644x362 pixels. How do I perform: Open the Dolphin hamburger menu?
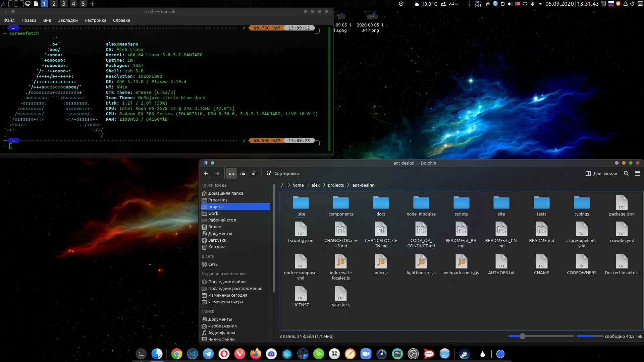pos(637,173)
